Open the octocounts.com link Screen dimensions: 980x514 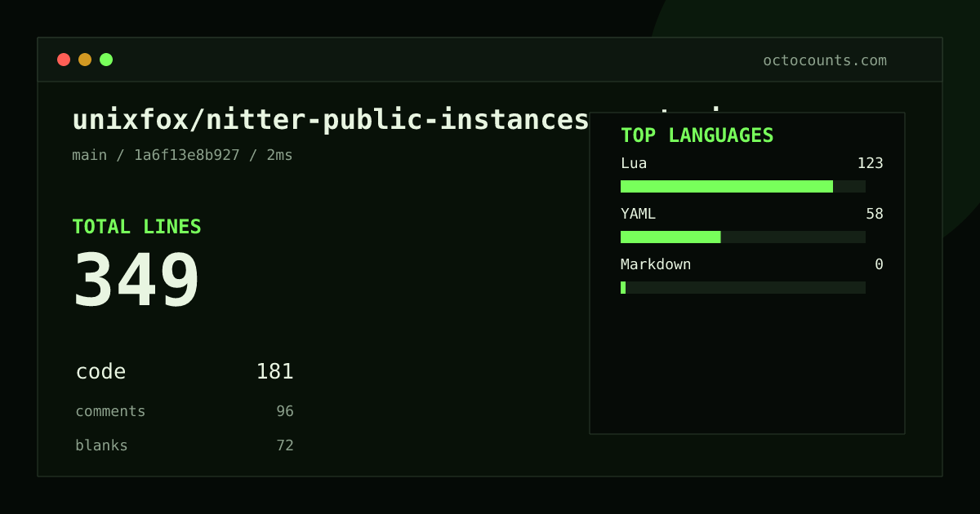825,60
